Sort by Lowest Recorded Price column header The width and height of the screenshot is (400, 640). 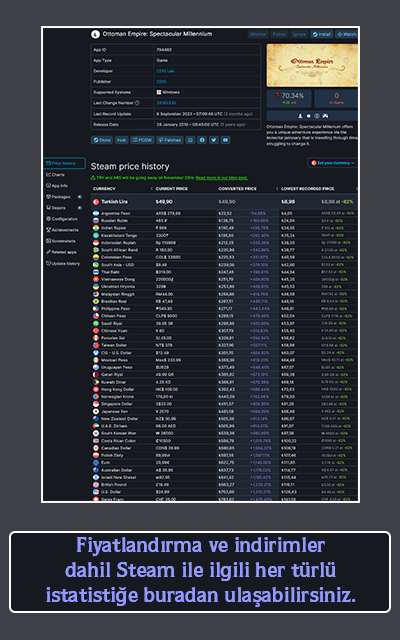point(307,189)
